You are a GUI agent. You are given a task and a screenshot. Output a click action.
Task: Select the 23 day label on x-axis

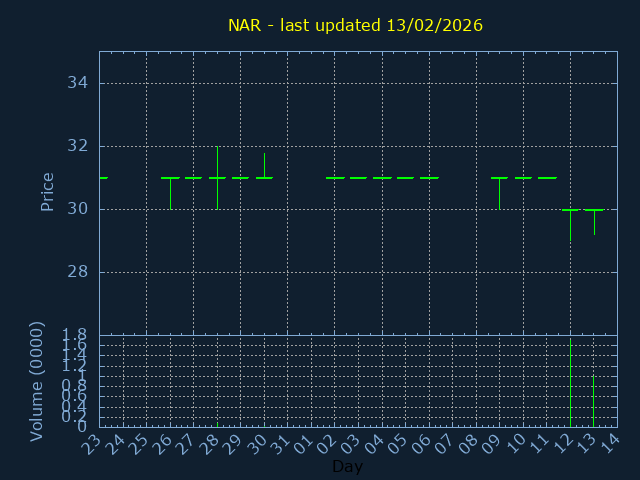pos(92,444)
